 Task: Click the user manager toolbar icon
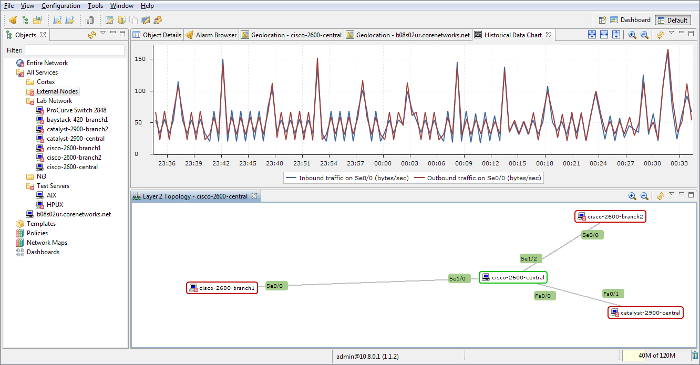tap(158, 20)
